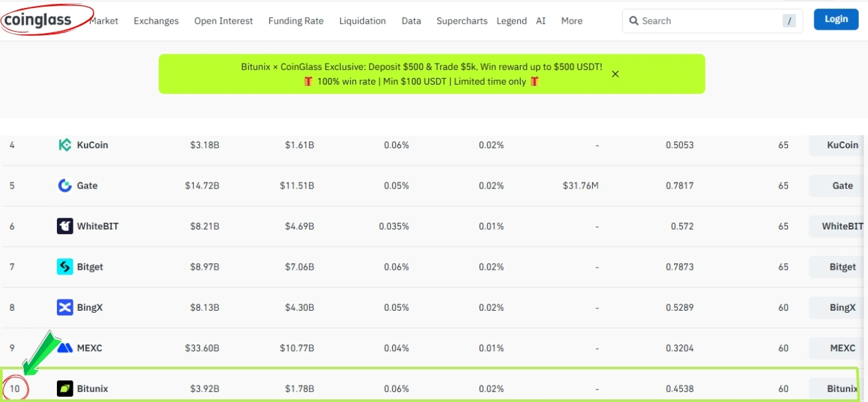This screenshot has height=402, width=868.
Task: Click the coinglass logo
Action: tap(38, 20)
